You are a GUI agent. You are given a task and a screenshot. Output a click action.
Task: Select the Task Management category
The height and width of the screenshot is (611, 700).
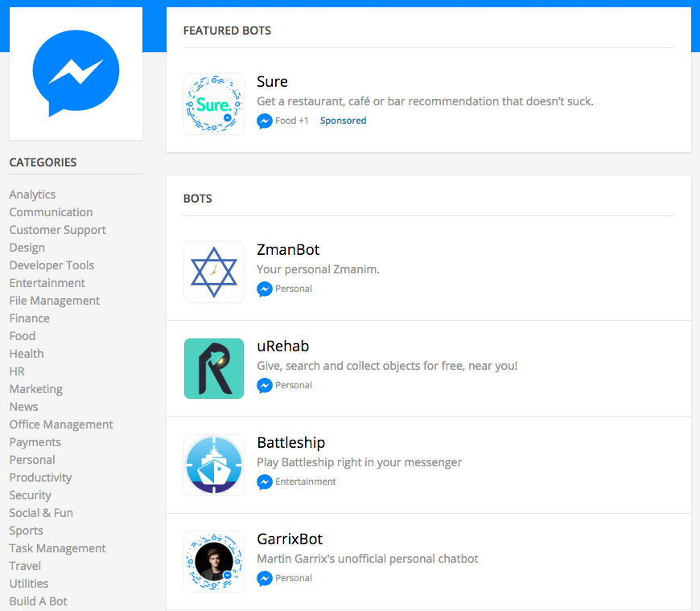pyautogui.click(x=58, y=548)
